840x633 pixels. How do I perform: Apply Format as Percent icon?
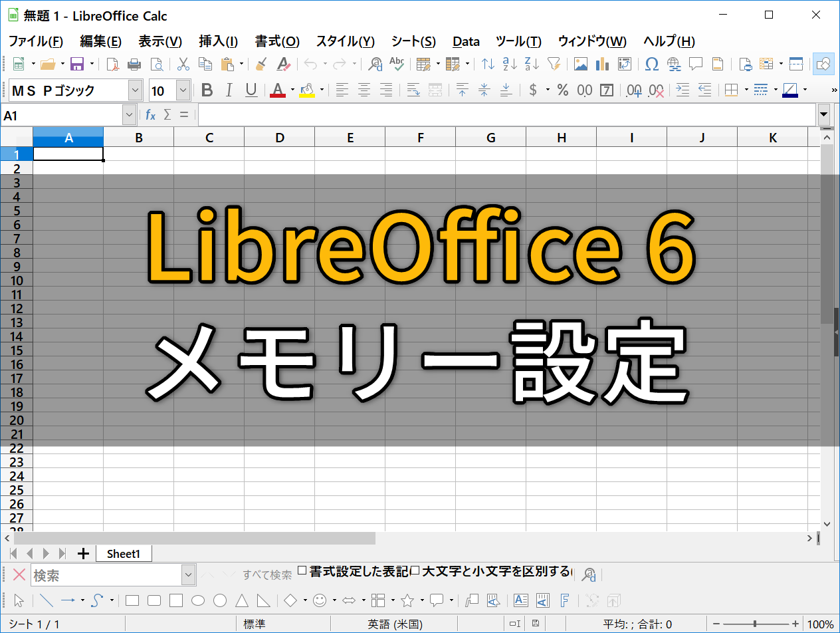coord(563,90)
